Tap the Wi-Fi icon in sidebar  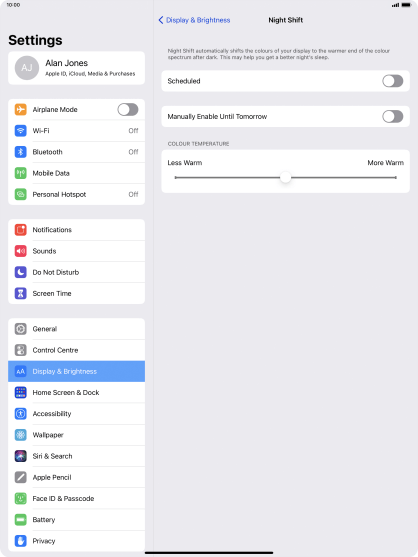(21, 131)
